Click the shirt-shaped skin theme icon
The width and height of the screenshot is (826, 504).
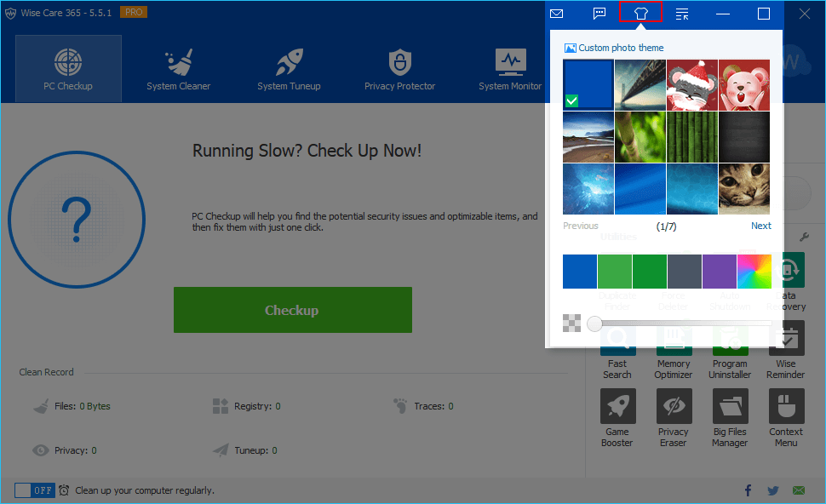point(640,13)
